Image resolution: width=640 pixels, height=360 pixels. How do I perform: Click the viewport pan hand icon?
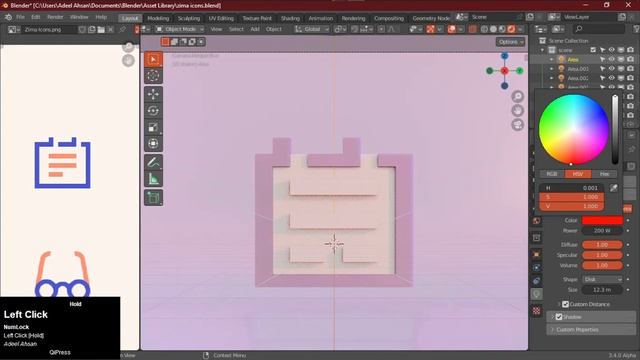point(518,111)
